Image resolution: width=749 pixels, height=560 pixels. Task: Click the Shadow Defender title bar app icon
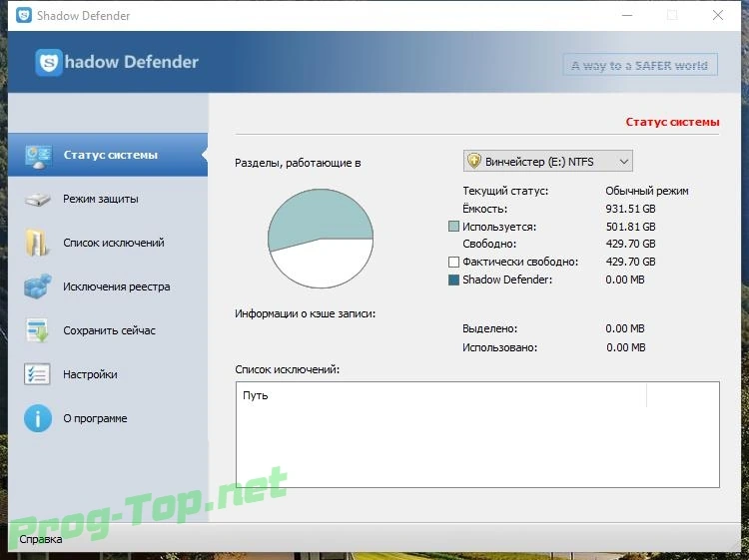tap(24, 15)
